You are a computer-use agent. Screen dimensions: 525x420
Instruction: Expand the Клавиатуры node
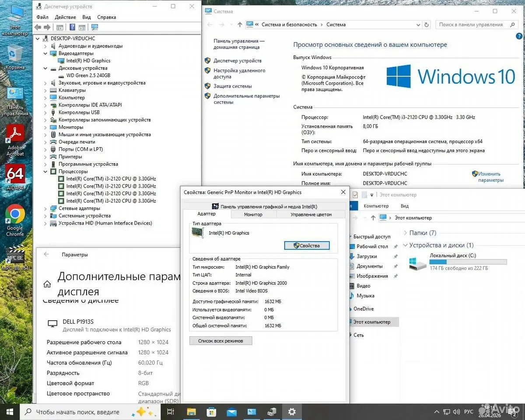(x=45, y=90)
